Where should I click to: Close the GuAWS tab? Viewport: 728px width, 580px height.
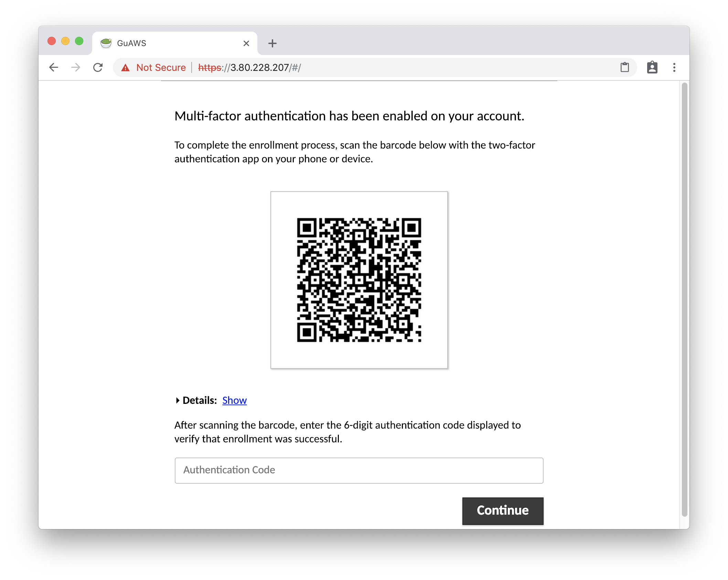[246, 43]
